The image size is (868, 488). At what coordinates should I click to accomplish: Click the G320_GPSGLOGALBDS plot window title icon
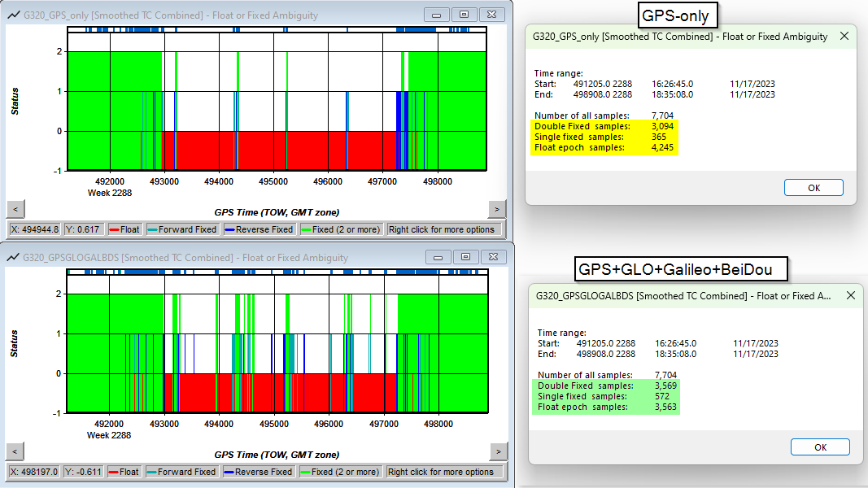[13, 257]
